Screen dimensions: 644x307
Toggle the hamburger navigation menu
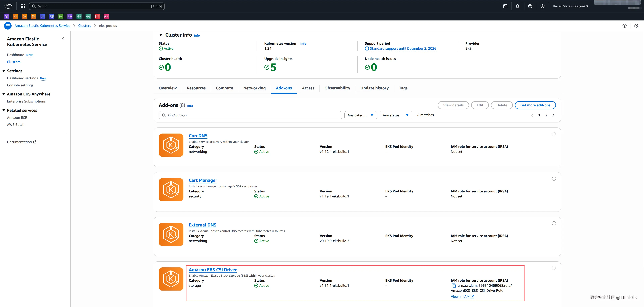click(x=8, y=26)
